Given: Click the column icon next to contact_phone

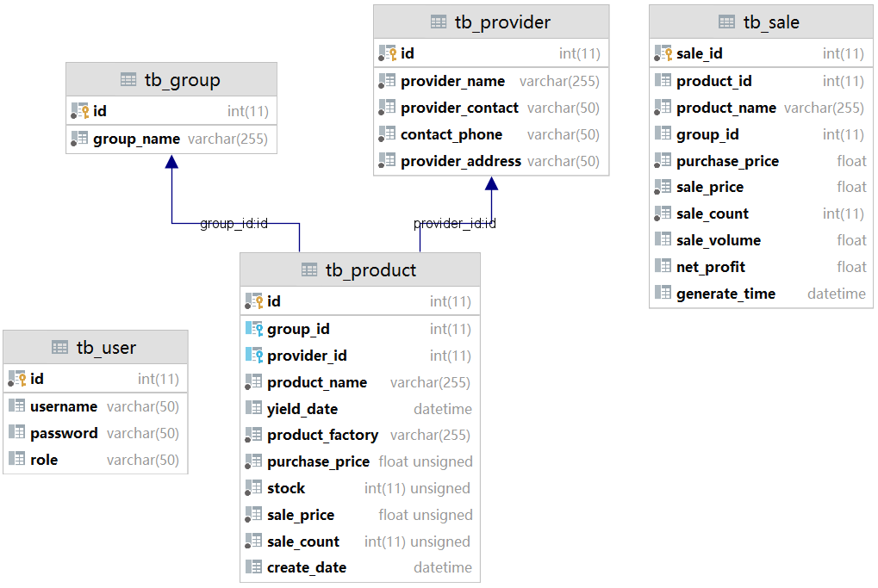Looking at the screenshot, I should (387, 134).
